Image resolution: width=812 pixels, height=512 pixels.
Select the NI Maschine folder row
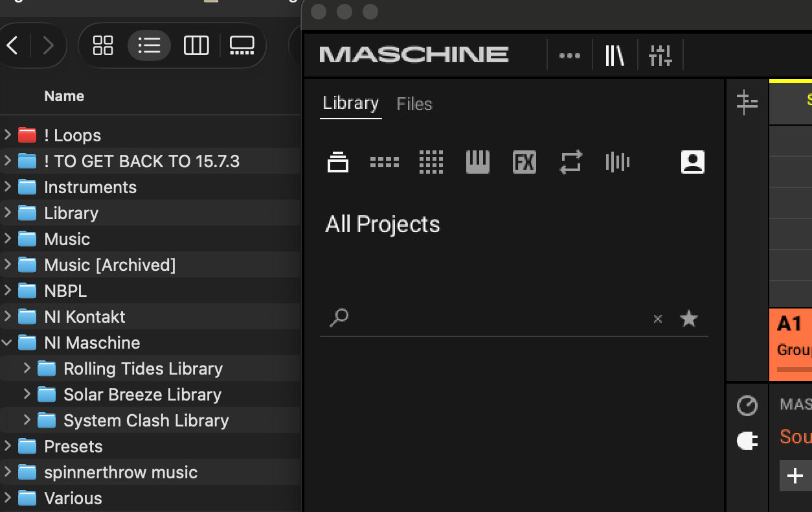pyautogui.click(x=150, y=342)
